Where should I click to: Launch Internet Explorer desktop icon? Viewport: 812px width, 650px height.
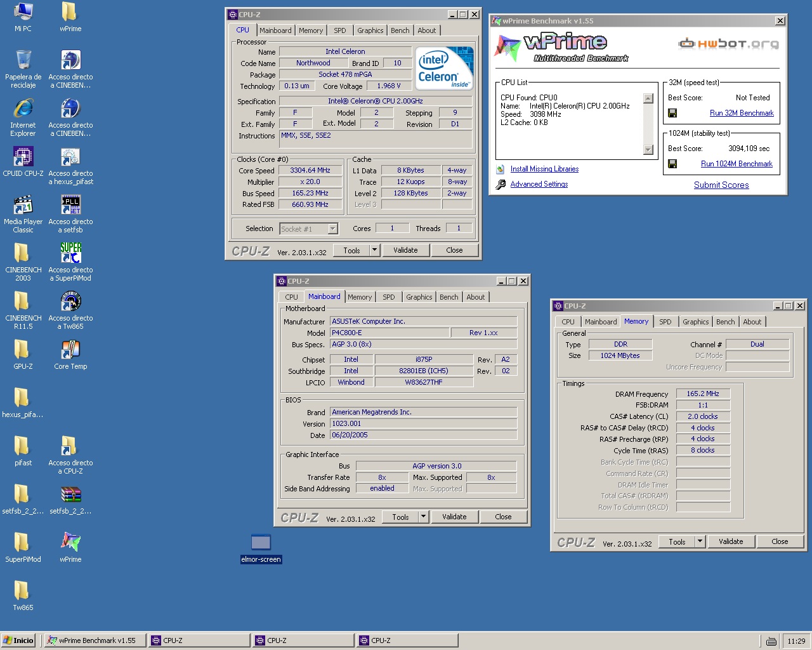23,117
